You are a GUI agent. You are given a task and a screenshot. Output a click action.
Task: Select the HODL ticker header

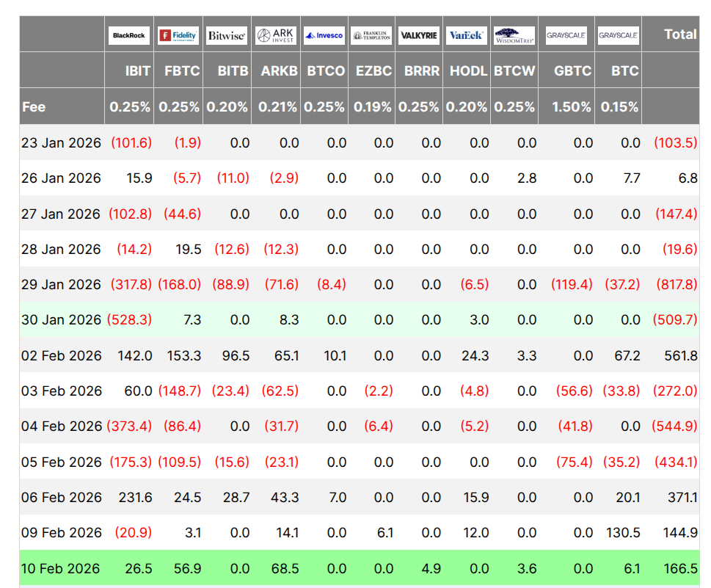(469, 71)
